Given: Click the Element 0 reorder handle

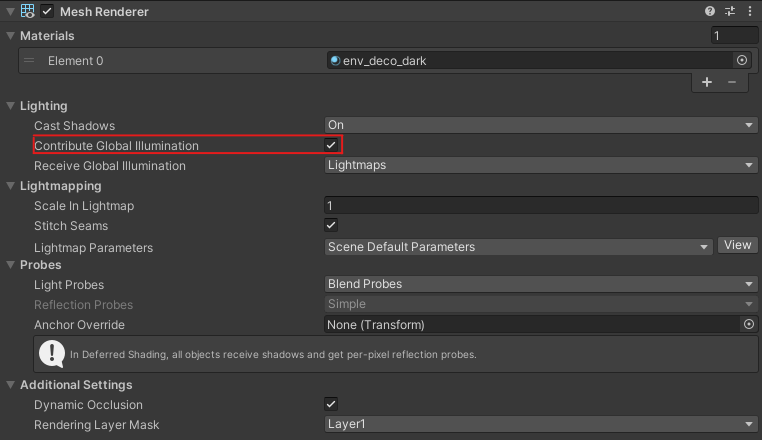Looking at the screenshot, I should coord(29,60).
